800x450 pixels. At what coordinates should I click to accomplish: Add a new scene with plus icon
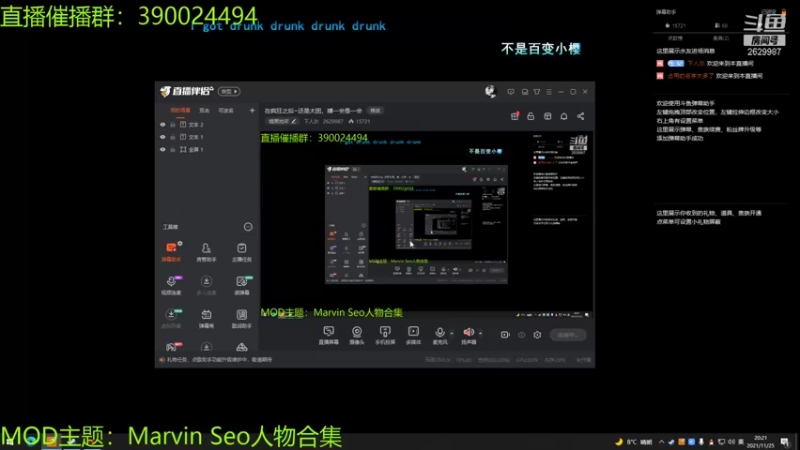tap(252, 110)
